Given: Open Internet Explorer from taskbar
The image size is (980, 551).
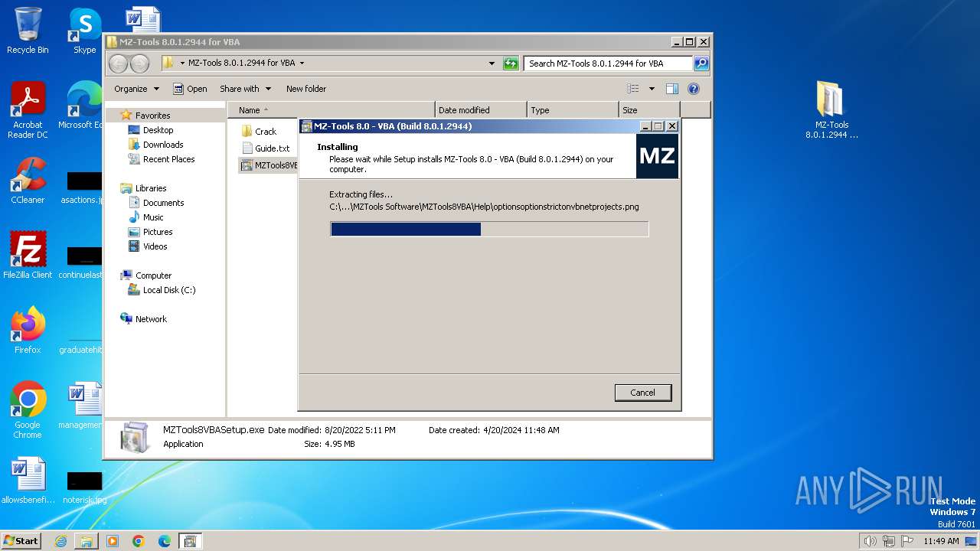Looking at the screenshot, I should [60, 541].
